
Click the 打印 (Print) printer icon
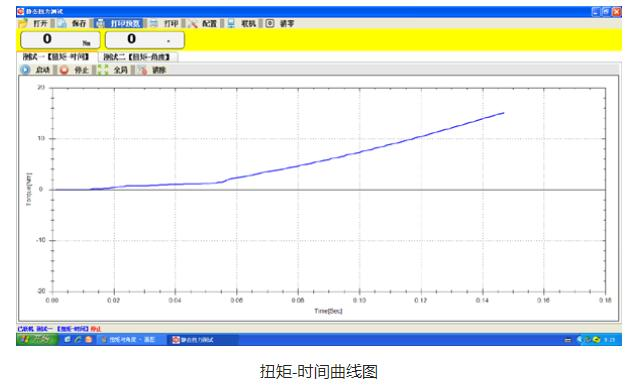(154, 23)
